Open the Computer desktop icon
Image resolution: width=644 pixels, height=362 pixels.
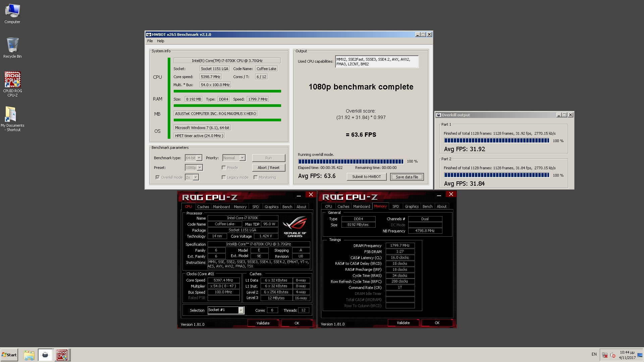coord(12,14)
